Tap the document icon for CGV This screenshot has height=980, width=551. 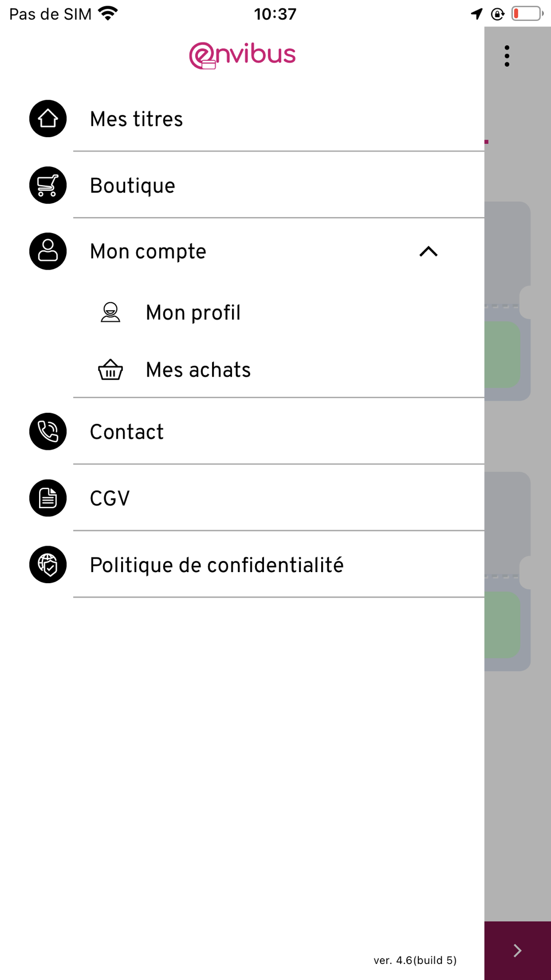pos(48,498)
